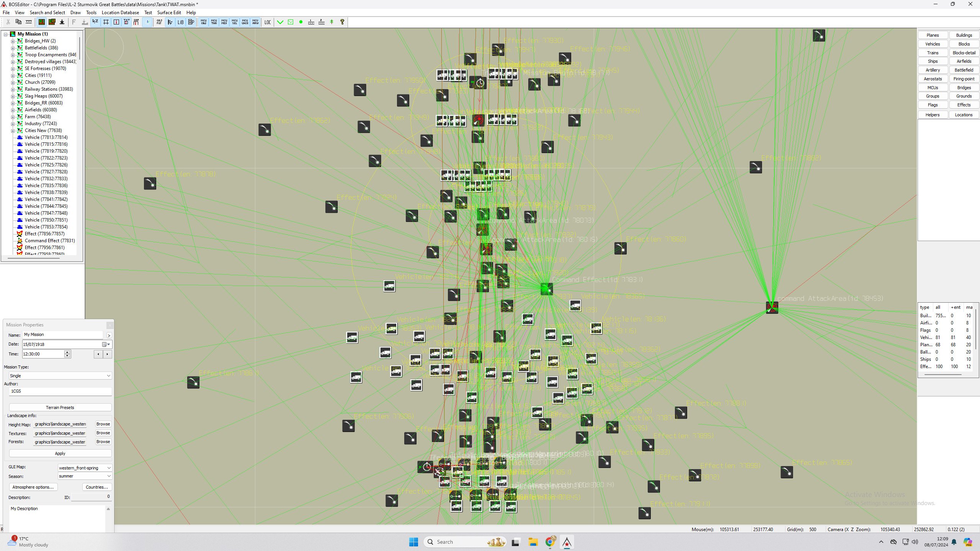980x551 pixels.
Task: Click the LOC toolbar button
Action: pyautogui.click(x=268, y=22)
